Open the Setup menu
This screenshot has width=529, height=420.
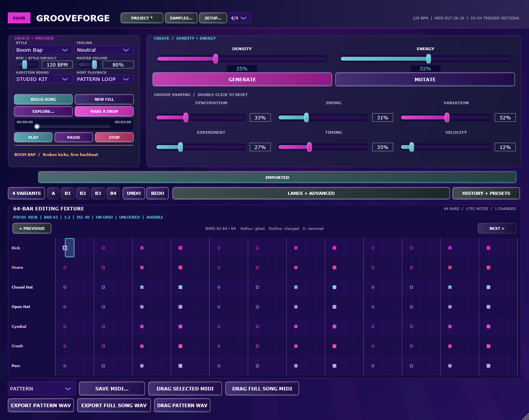(x=213, y=18)
